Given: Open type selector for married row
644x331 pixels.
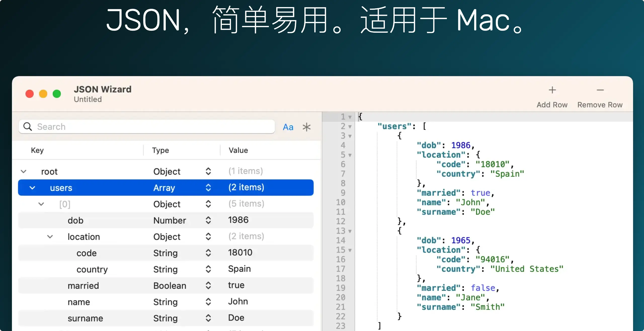Looking at the screenshot, I should (208, 285).
